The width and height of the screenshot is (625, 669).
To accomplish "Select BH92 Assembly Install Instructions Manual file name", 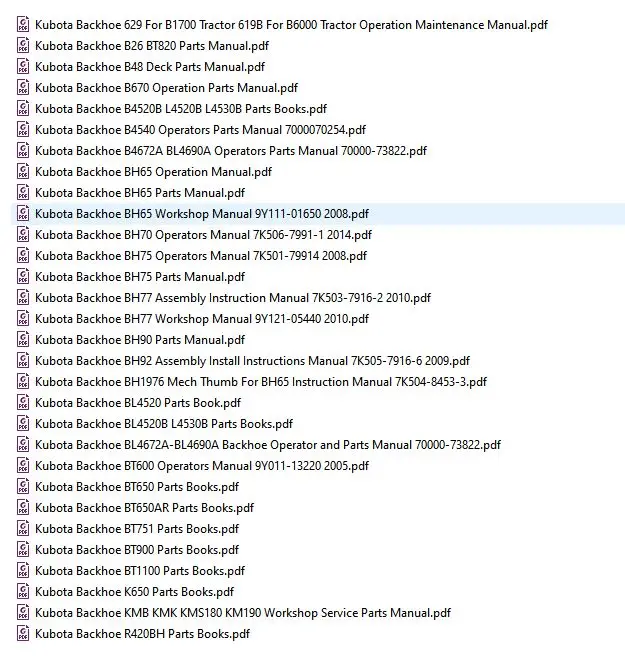I will click(253, 361).
